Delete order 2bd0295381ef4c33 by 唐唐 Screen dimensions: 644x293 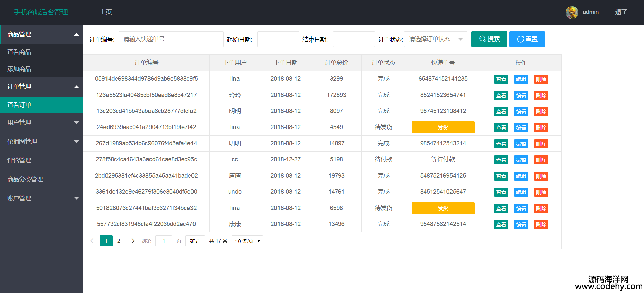click(541, 176)
